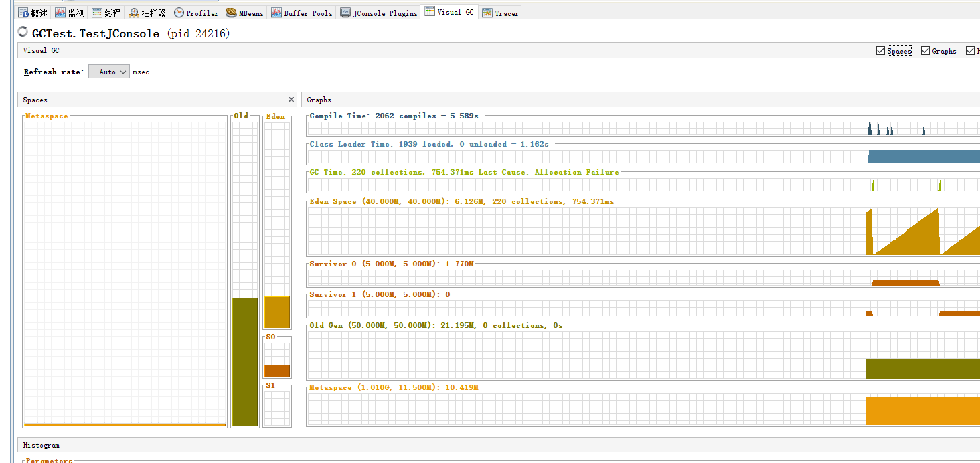Switch to the Visual GC tab
Viewport: 980px width, 463px height.
point(448,11)
